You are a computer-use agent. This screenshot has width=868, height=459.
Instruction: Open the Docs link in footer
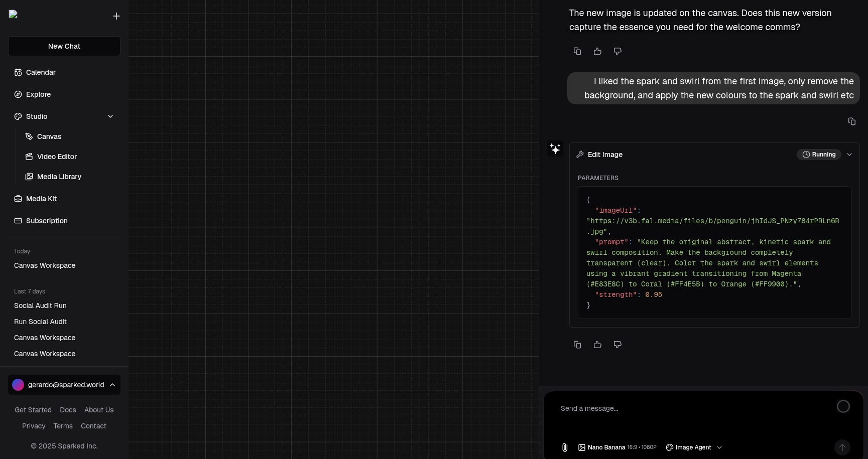68,410
